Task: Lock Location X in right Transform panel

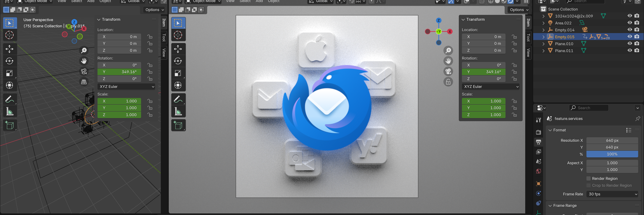Action: tap(514, 37)
